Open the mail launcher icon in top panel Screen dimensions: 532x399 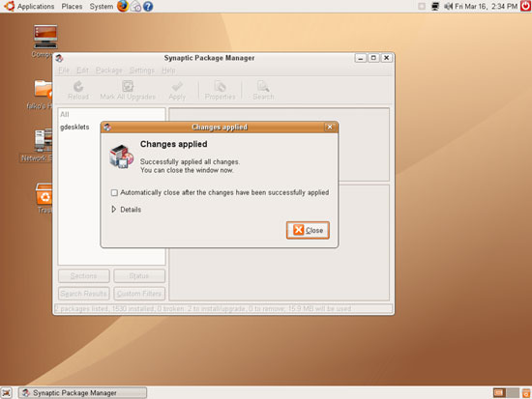(x=136, y=7)
